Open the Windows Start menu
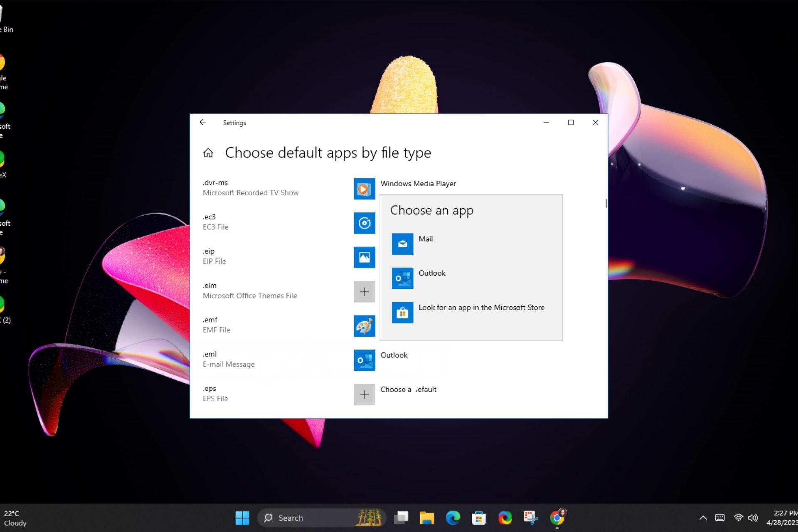 point(242,518)
